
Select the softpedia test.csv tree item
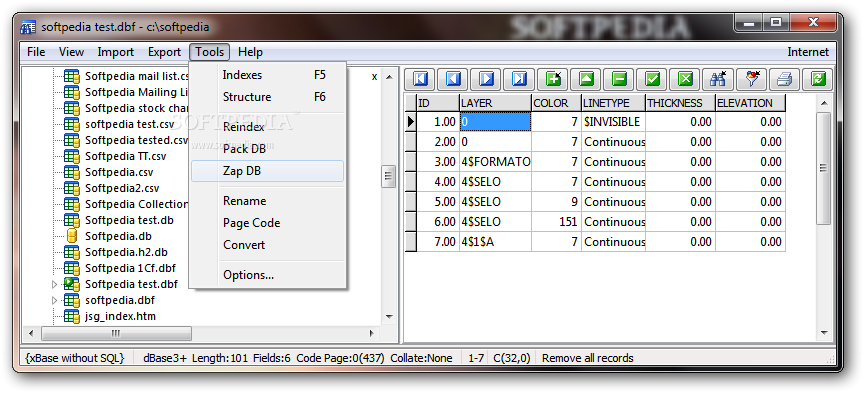coord(129,124)
